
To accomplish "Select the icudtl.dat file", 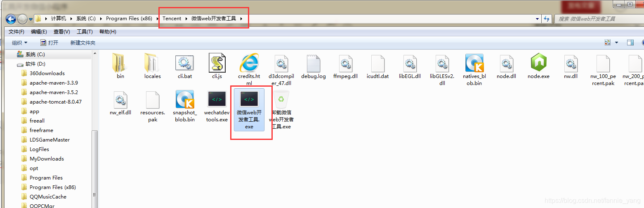I will (378, 66).
